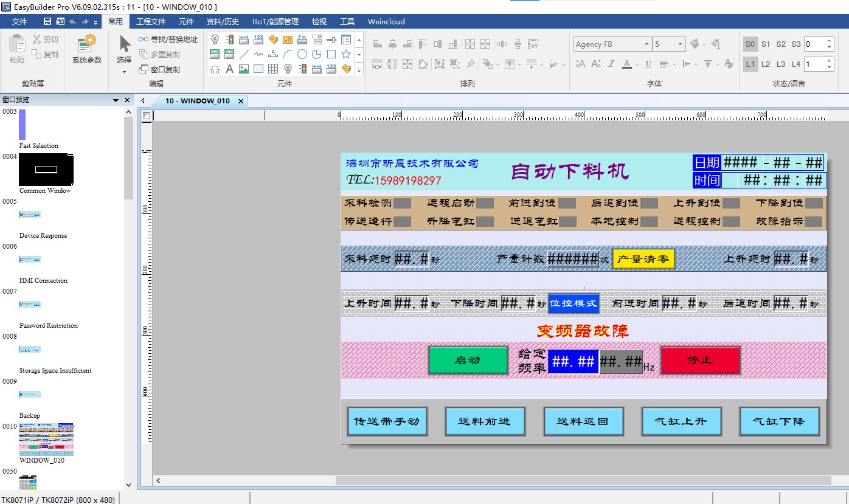Viewport: 849px width, 504px height.
Task: Toggle state S0 button
Action: [x=750, y=44]
